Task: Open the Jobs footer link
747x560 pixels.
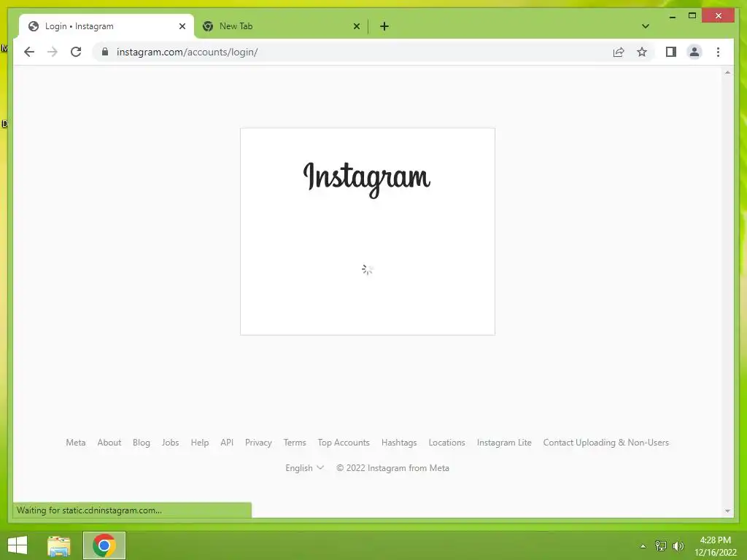Action: pos(170,443)
